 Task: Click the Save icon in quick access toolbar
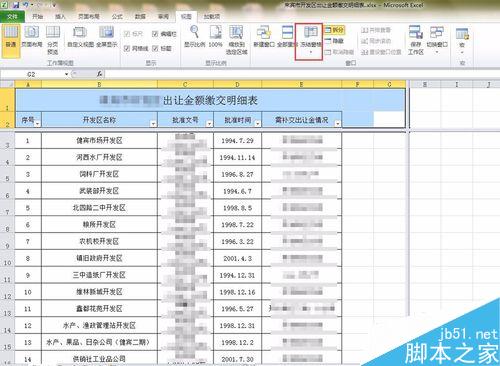click(16, 5)
